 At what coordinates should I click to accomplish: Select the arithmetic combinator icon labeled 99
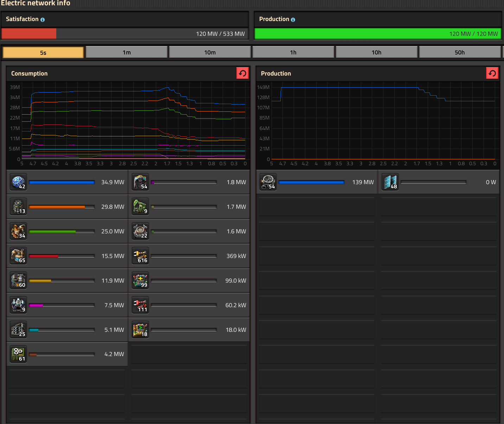pyautogui.click(x=140, y=281)
